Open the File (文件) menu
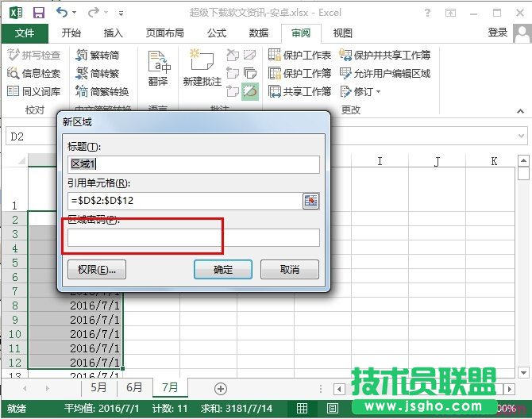 click(25, 33)
